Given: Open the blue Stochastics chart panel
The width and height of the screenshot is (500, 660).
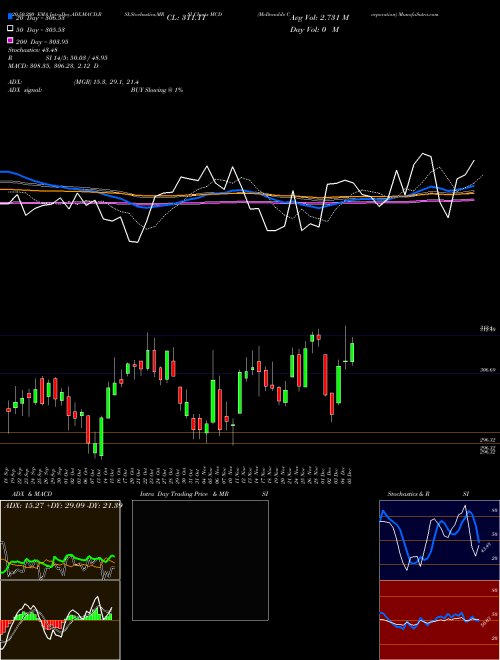Looking at the screenshot, I should pos(439,540).
